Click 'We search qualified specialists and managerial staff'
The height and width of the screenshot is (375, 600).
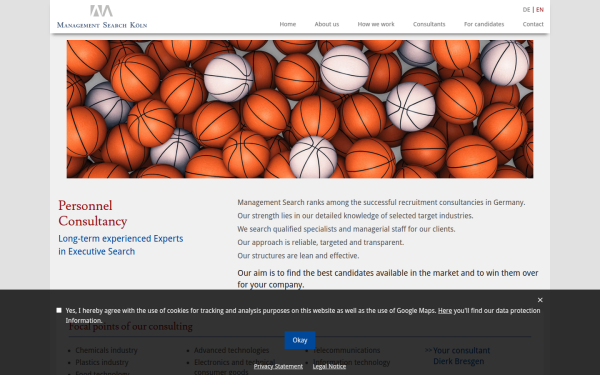pyautogui.click(x=346, y=229)
